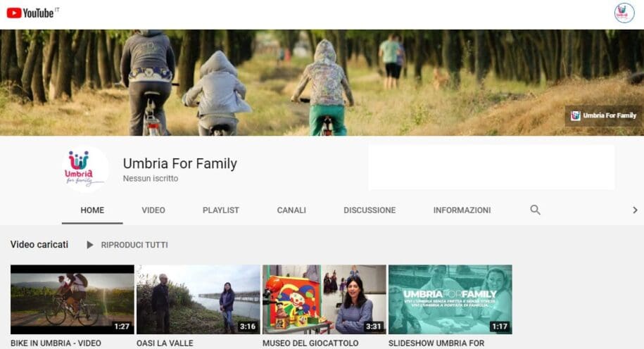This screenshot has height=349, width=644.
Task: Click the MUSEO DEL GIOCATTOLO title
Action: (310, 343)
